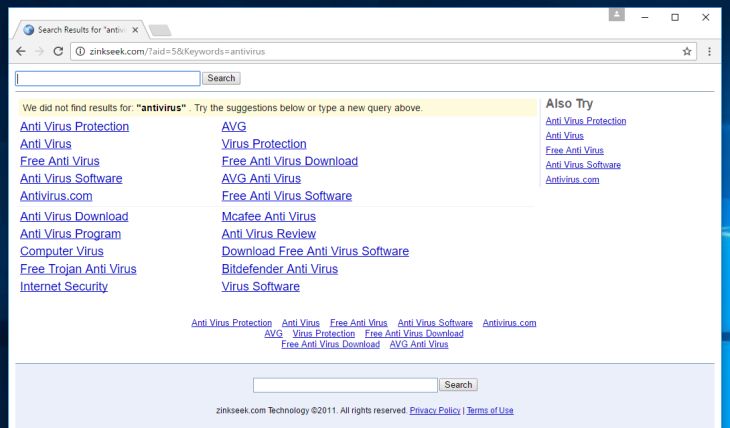
Task: Reload the page with the refresh icon
Action: point(58,51)
